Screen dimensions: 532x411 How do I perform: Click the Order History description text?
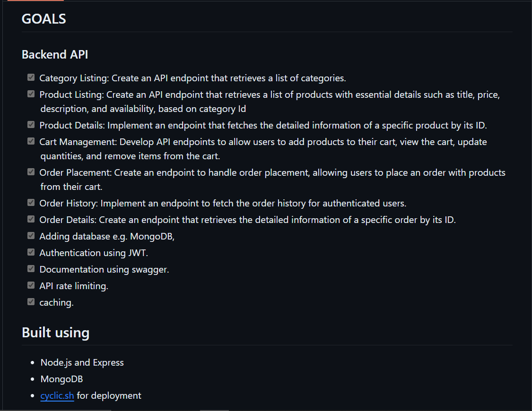tap(253, 203)
